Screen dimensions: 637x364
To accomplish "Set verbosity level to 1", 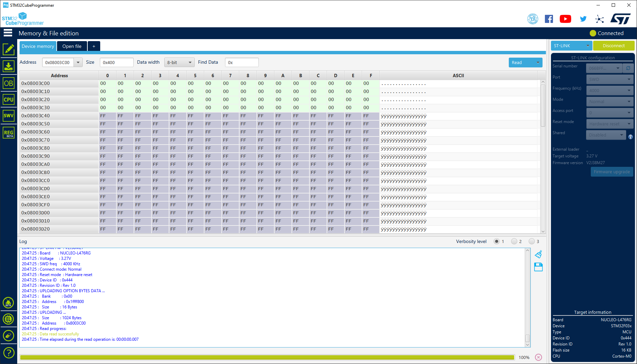I will [x=497, y=241].
